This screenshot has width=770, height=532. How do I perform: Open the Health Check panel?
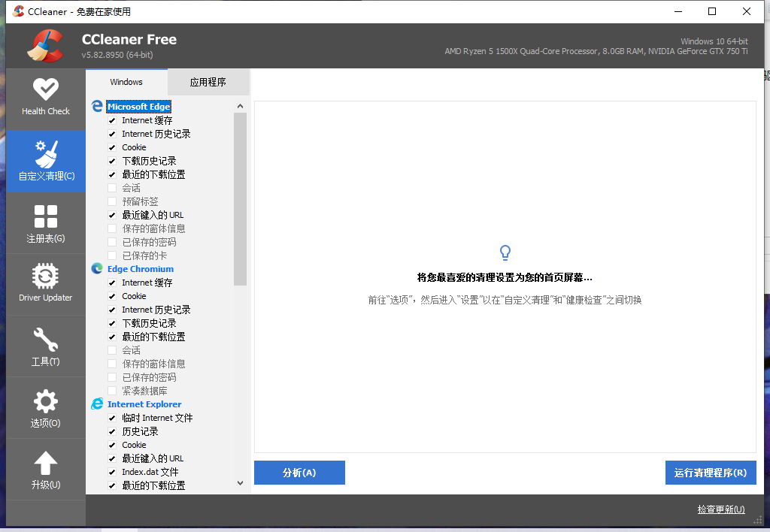[46, 98]
